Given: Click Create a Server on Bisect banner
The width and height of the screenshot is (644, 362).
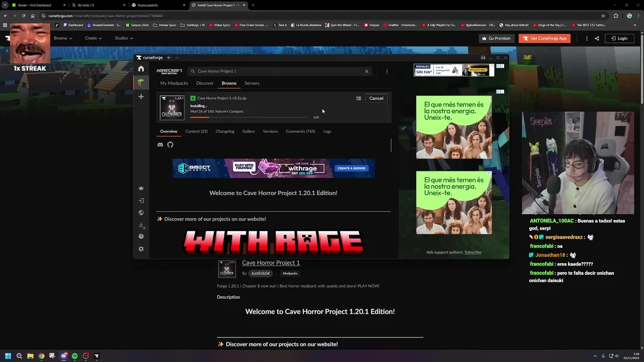Looking at the screenshot, I should tap(351, 168).
